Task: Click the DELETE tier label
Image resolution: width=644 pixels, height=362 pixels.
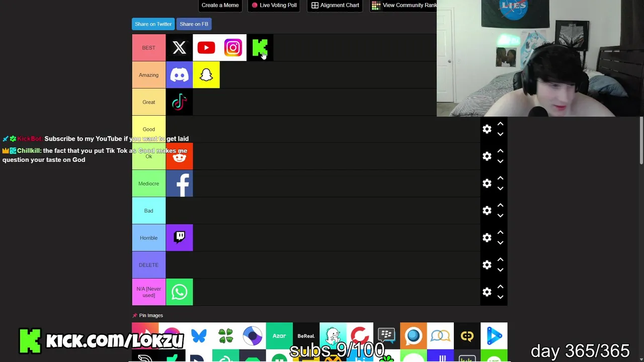Action: [x=148, y=265]
